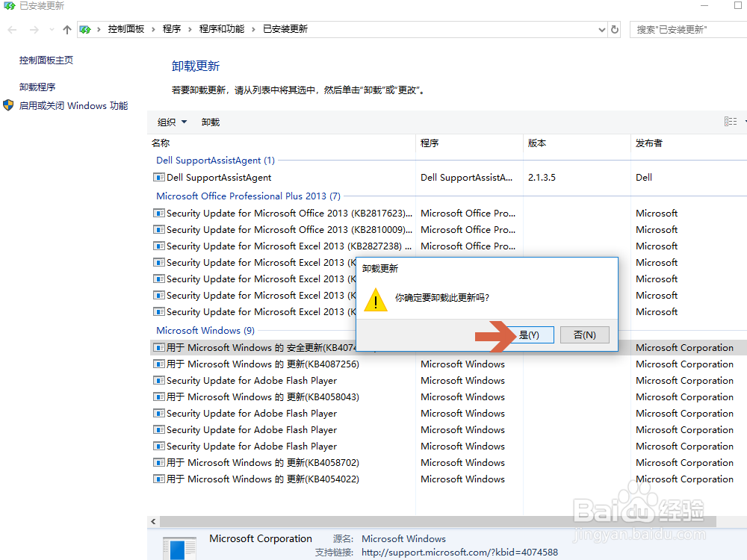Open Turn Windows features on or off link
Image resolution: width=747 pixels, height=560 pixels.
point(73,106)
